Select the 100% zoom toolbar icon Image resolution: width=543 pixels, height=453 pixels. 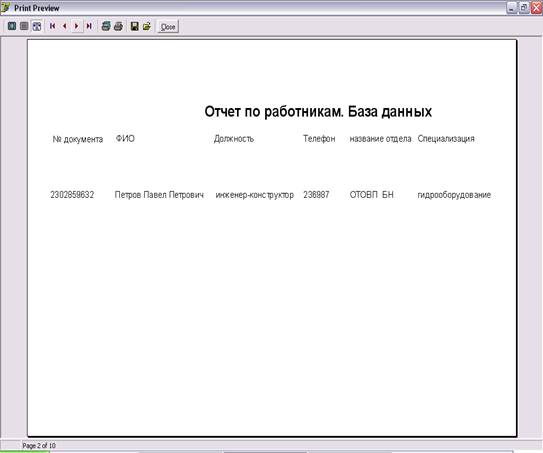coord(24,26)
